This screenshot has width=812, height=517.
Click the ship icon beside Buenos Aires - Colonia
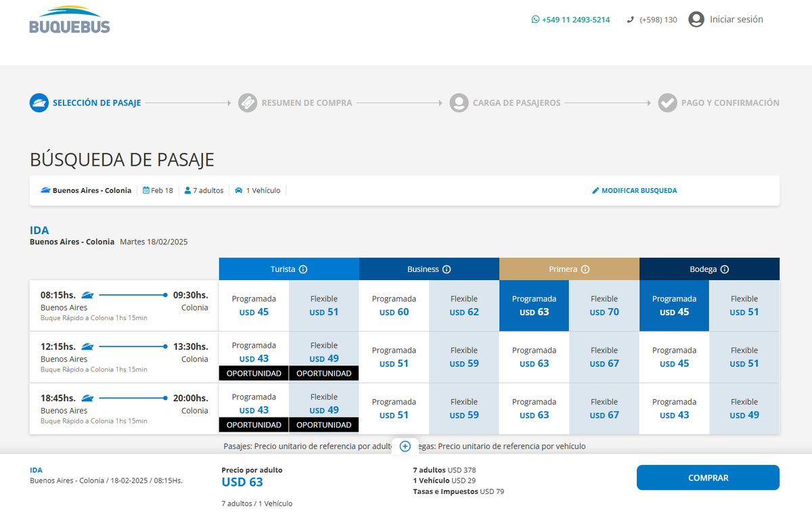coord(45,191)
